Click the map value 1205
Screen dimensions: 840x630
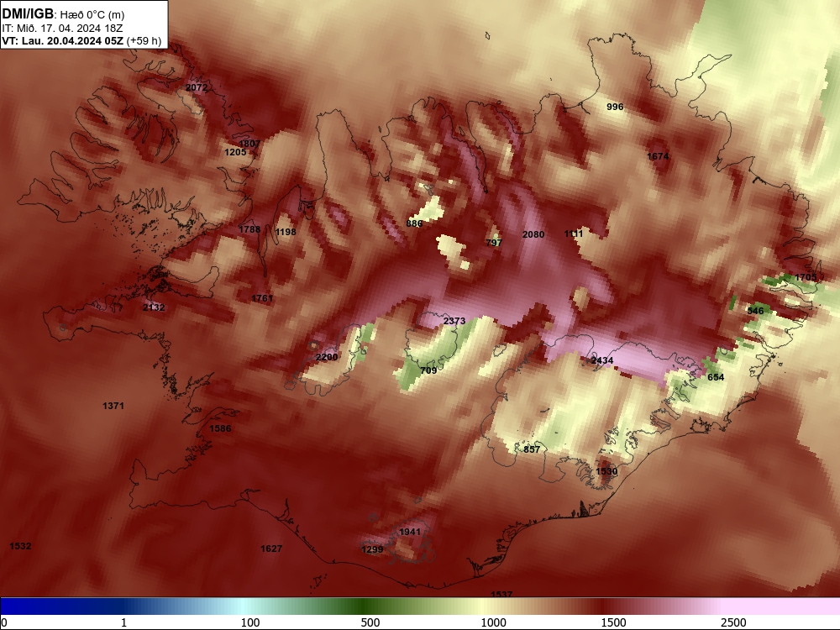(235, 152)
